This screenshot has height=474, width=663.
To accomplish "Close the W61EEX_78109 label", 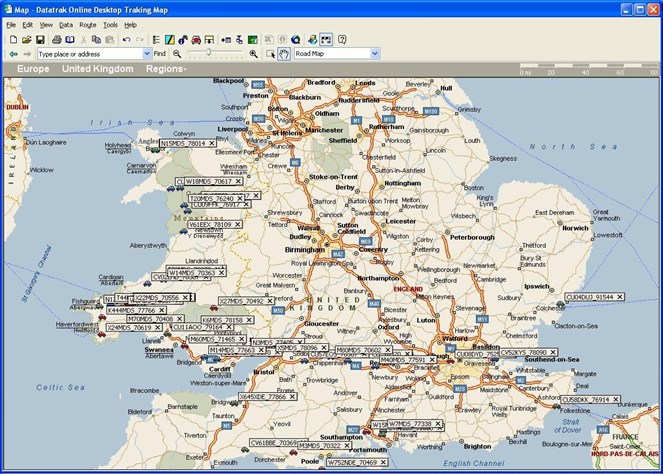I will click(237, 225).
